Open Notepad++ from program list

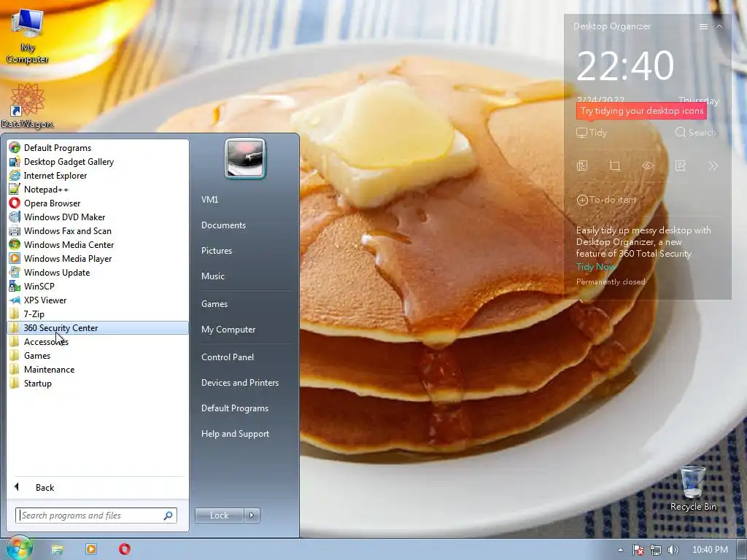(98, 189)
